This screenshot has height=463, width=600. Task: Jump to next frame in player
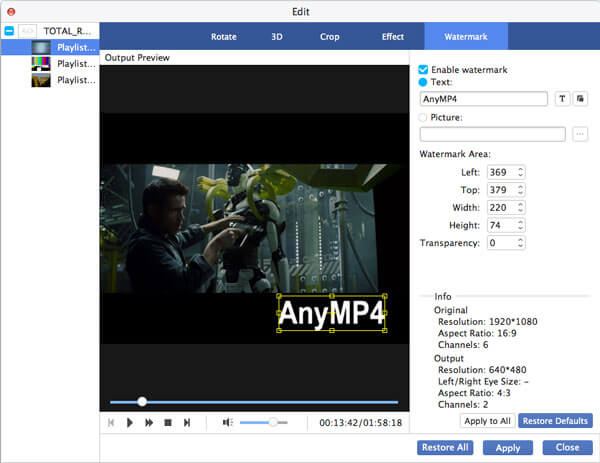point(187,422)
